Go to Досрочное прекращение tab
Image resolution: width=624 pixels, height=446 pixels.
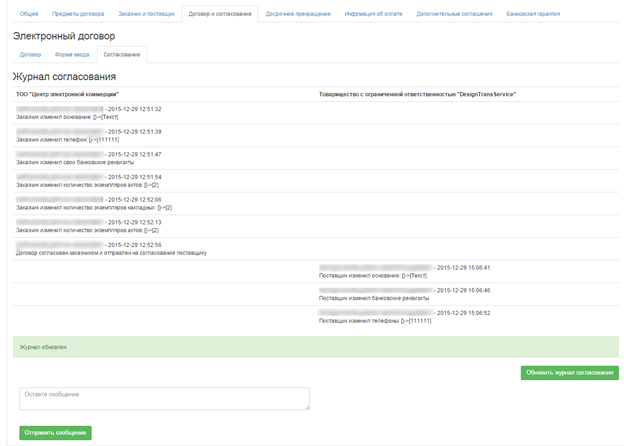[x=296, y=15]
